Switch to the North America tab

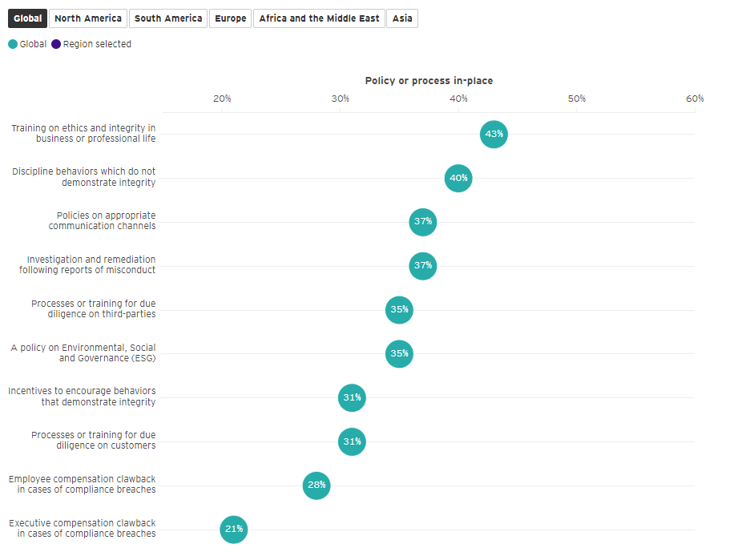pyautogui.click(x=88, y=18)
